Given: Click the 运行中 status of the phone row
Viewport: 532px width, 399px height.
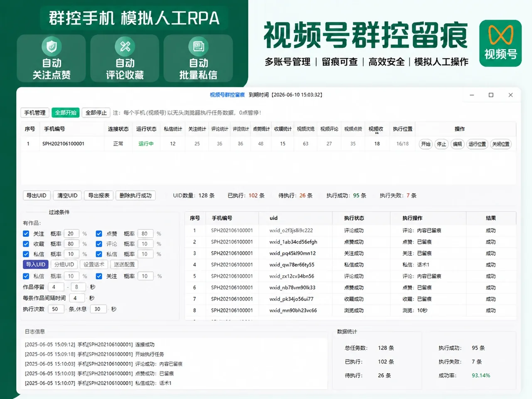Looking at the screenshot, I should tap(146, 144).
